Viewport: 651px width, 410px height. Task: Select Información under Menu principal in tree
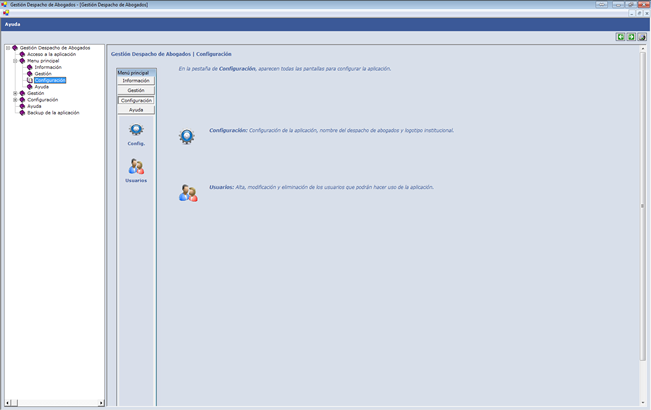point(48,67)
